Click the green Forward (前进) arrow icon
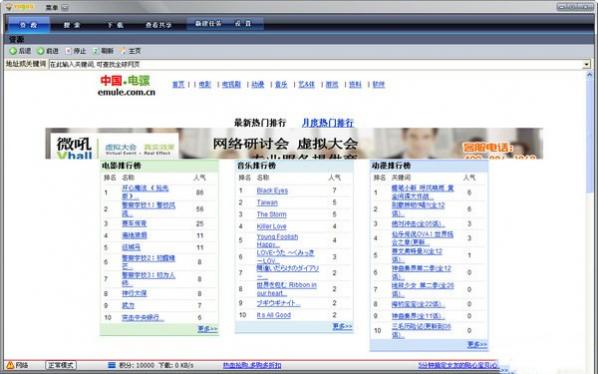Image resolution: width=598 pixels, height=374 pixels. pyautogui.click(x=40, y=51)
